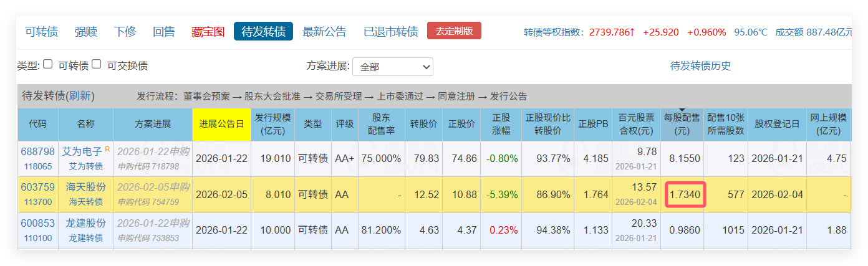This screenshot has width=868, height=266.
Task: Switch to the 强赎 tab
Action: (86, 32)
